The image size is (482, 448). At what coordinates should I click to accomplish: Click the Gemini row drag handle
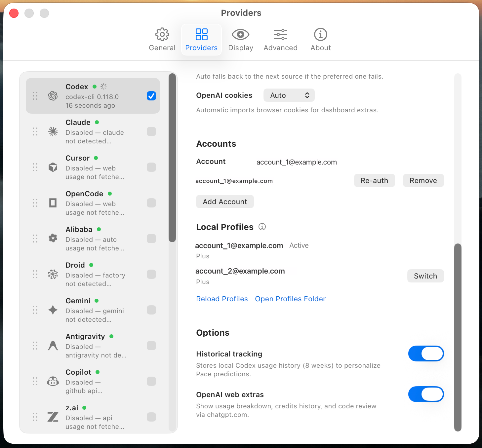[x=35, y=310]
